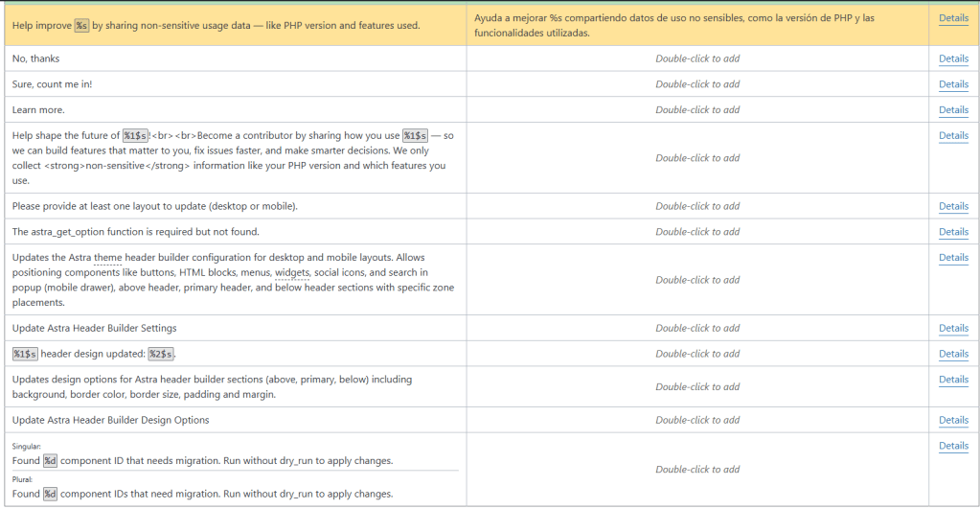The height and width of the screenshot is (509, 980).
Task: View Details for 'Updates design options' description row
Action: (x=953, y=380)
